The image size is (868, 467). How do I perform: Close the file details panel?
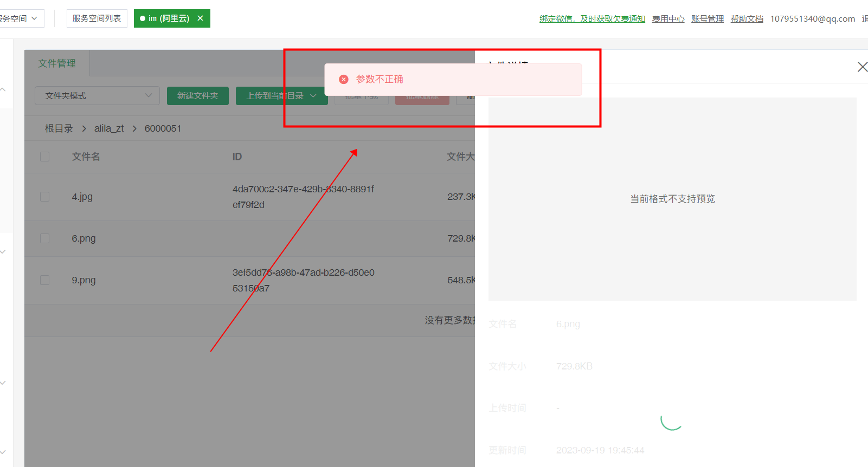point(862,67)
